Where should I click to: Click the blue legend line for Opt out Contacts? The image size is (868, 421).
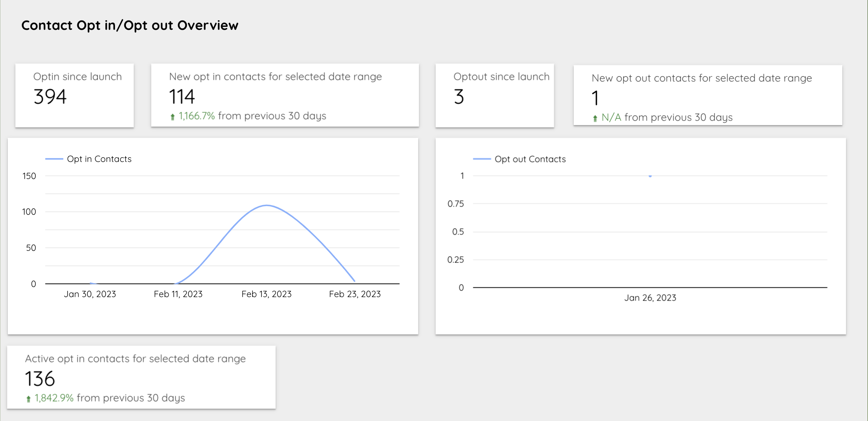click(482, 159)
